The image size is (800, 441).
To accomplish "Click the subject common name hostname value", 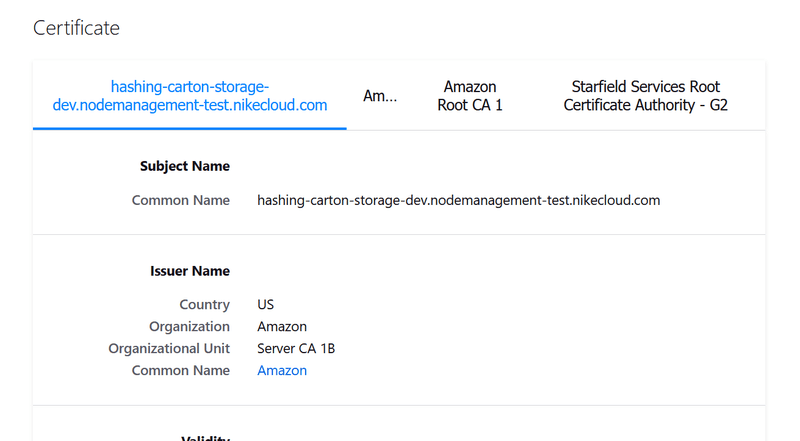I will 458,200.
